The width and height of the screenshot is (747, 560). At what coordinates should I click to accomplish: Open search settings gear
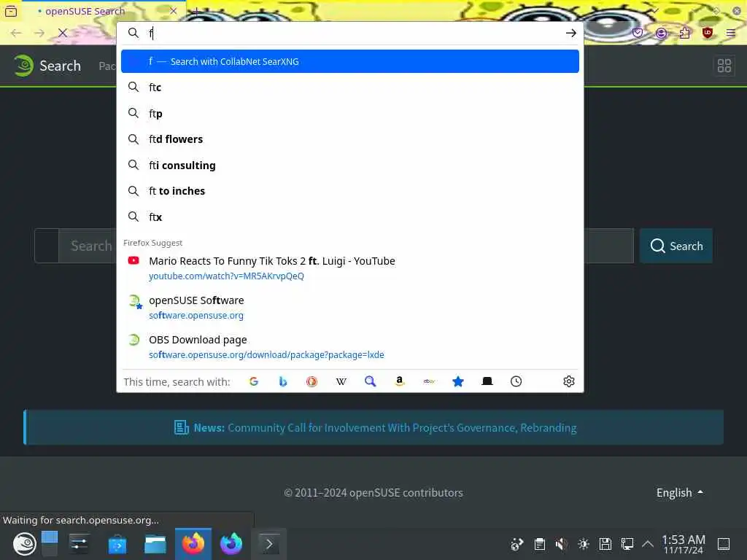pos(569,381)
